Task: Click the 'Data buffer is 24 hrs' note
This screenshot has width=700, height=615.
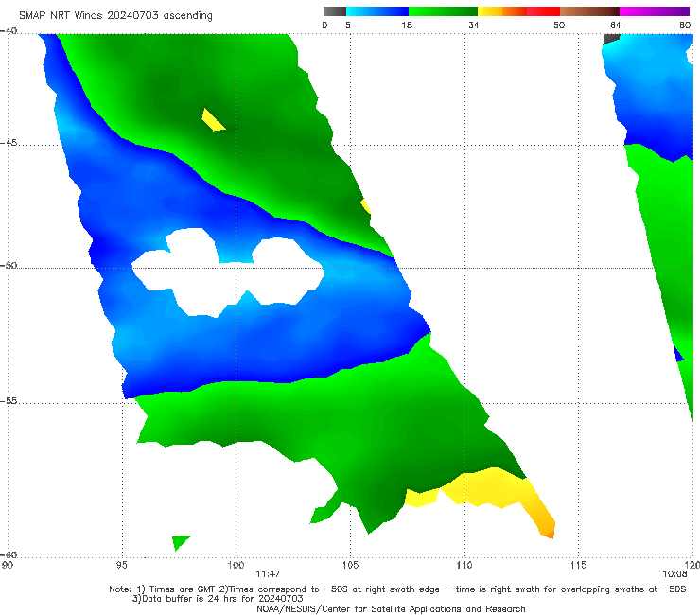Action: click(218, 599)
